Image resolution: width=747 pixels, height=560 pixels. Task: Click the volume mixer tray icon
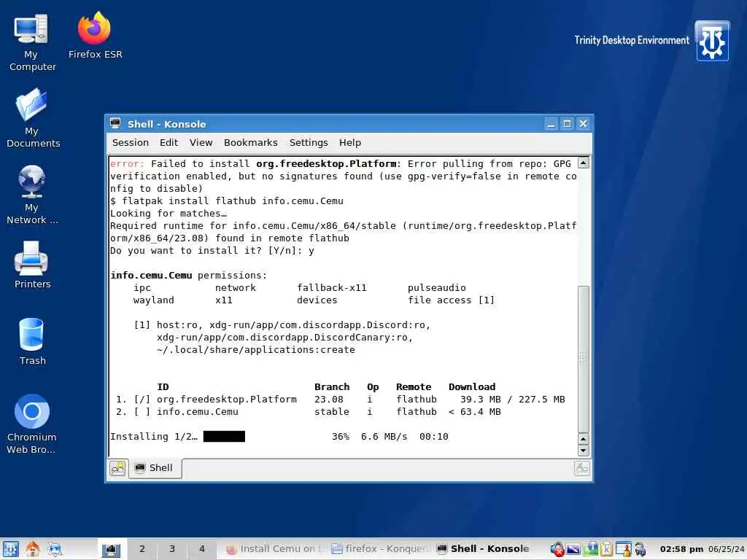coord(557,549)
